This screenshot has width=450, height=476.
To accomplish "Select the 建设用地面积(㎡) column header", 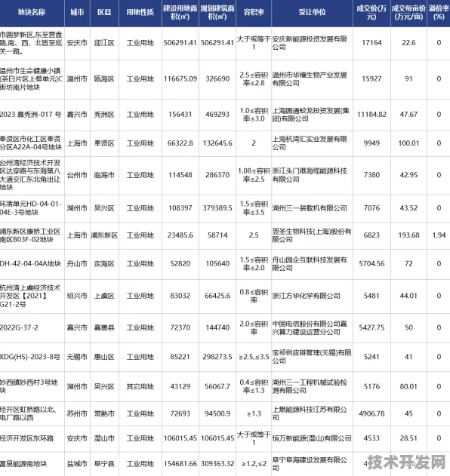I will (180, 12).
